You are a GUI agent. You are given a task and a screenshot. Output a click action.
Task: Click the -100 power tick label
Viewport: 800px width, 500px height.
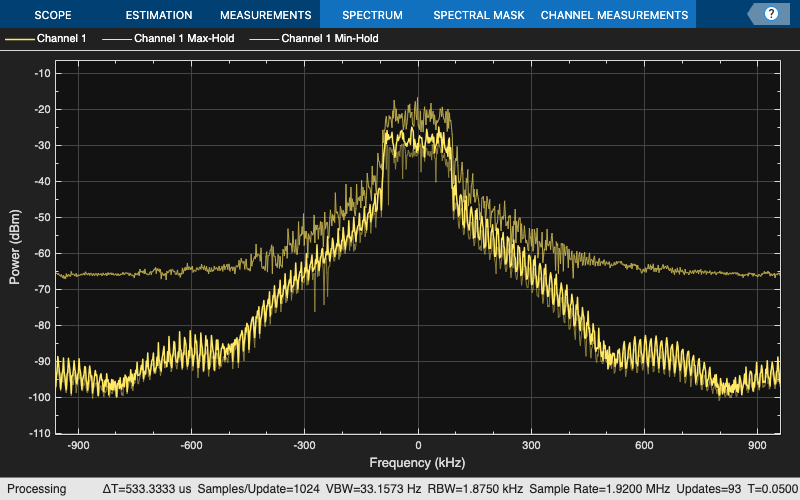click(x=40, y=397)
